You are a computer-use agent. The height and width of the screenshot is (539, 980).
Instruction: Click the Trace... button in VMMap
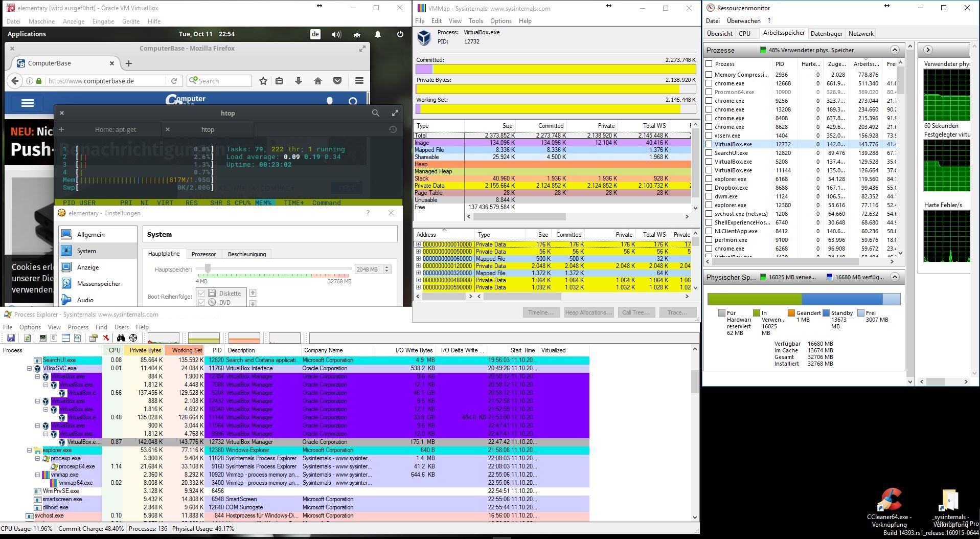pos(677,312)
